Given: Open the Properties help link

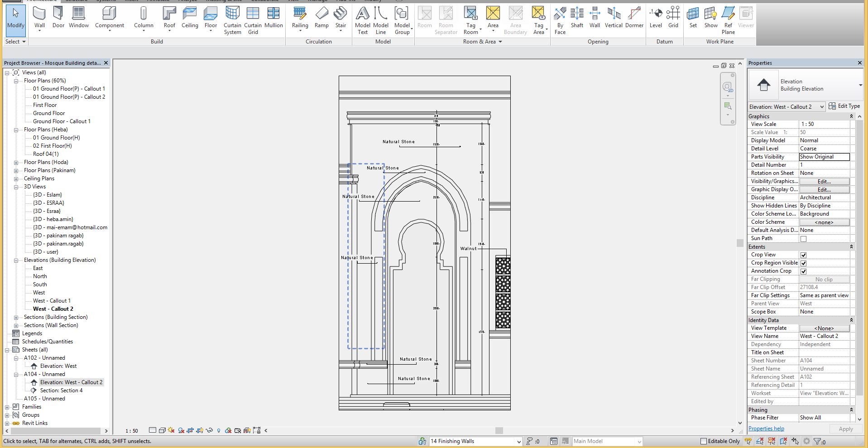Looking at the screenshot, I should pos(766,429).
